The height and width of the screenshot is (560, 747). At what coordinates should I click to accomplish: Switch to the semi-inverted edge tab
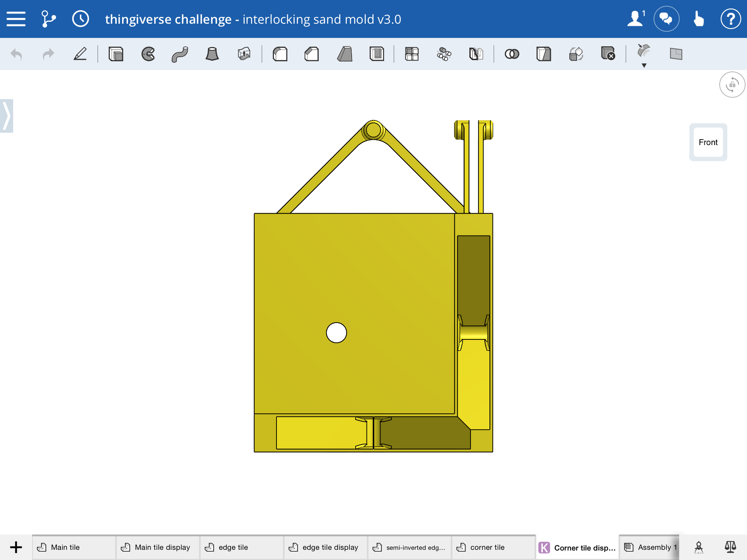[410, 547]
